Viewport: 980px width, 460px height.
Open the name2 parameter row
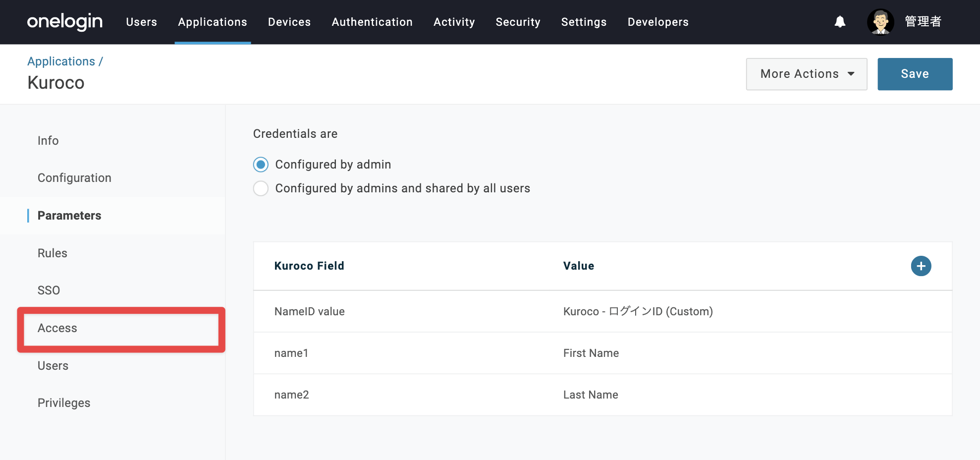point(602,395)
